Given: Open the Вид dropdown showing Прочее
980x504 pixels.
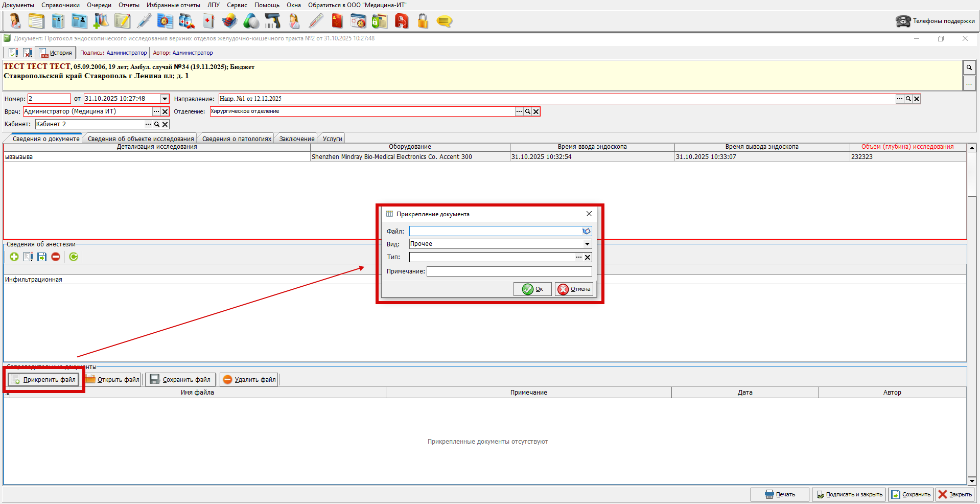Looking at the screenshot, I should (x=587, y=244).
